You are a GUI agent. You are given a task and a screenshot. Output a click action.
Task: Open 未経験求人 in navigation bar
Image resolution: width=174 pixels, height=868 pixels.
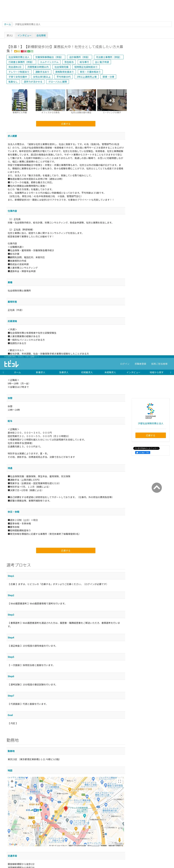(110, 372)
